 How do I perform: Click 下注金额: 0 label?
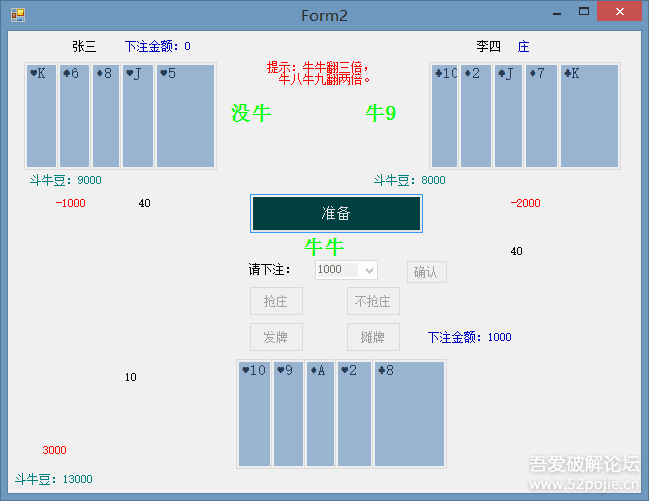coord(158,46)
